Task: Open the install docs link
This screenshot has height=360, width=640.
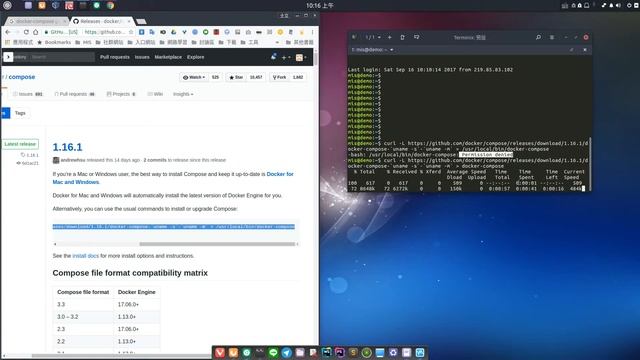Action: pos(85,256)
